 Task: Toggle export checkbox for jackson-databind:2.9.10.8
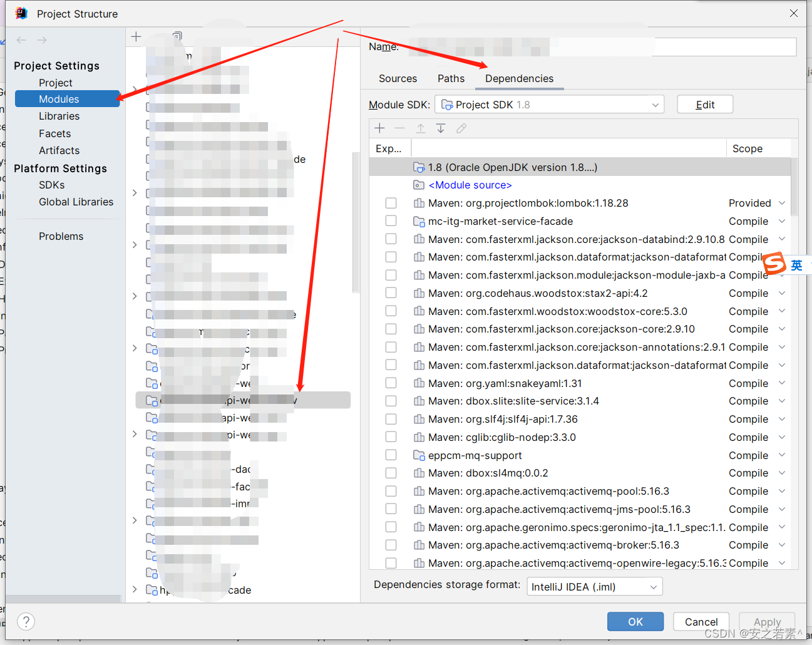click(x=391, y=239)
